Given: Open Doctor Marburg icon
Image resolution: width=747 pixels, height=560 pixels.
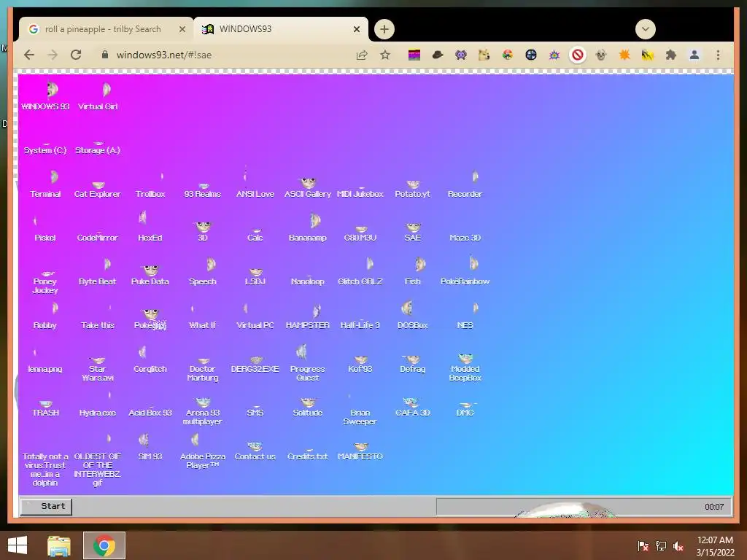Looking at the screenshot, I should tap(203, 370).
